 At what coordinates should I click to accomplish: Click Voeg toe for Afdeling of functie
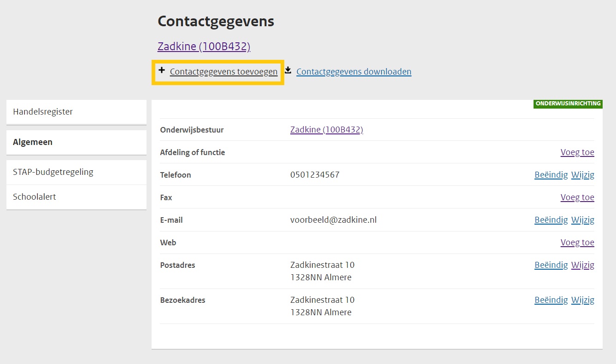click(577, 152)
